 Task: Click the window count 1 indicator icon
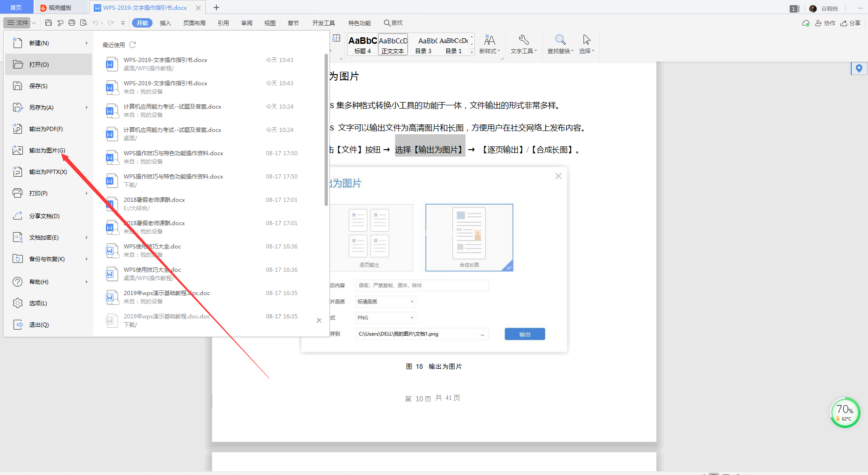794,8
